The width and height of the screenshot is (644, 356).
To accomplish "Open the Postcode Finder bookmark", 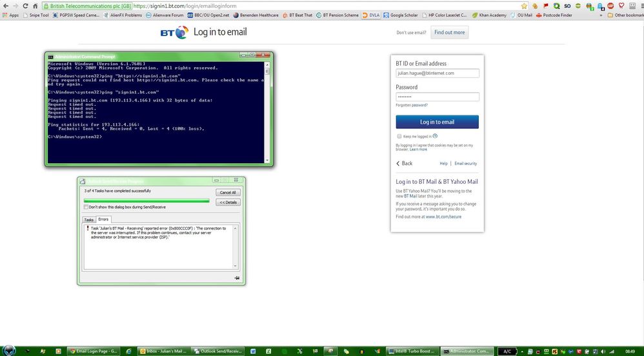I will pos(554,15).
